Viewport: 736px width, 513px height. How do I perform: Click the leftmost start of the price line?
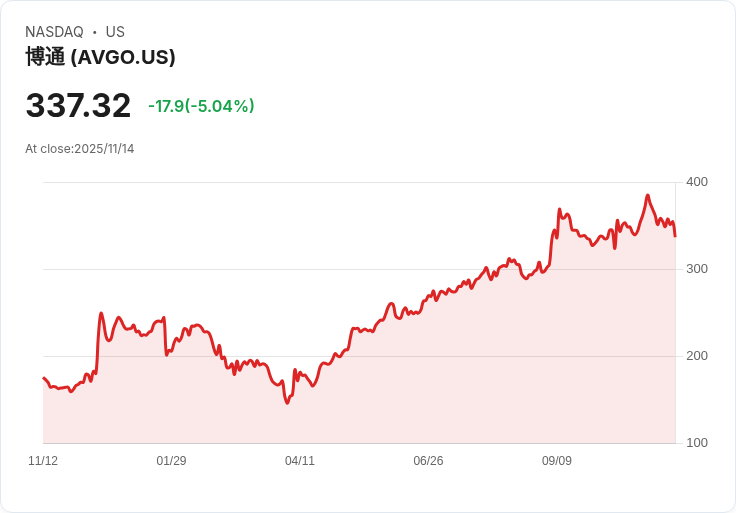44,378
